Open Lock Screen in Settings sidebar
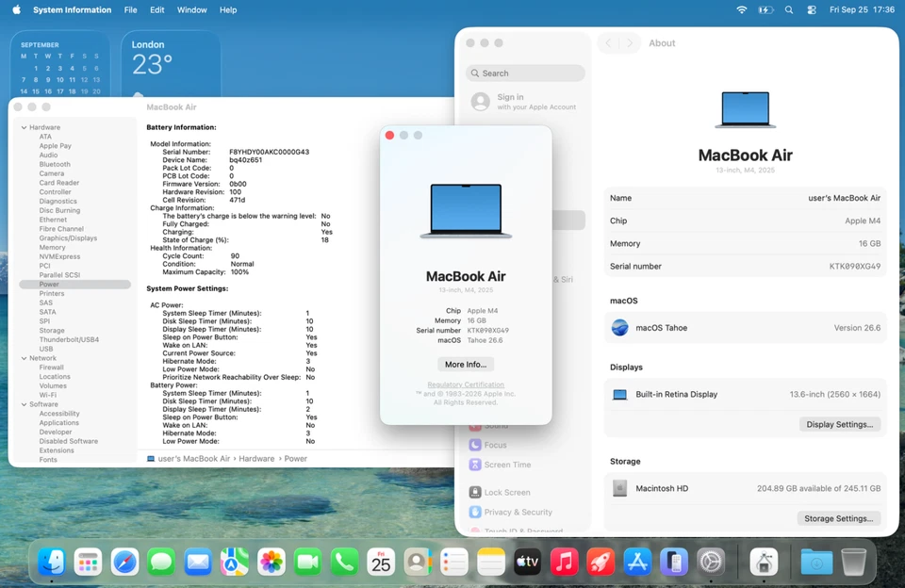The image size is (905, 588). click(500, 492)
